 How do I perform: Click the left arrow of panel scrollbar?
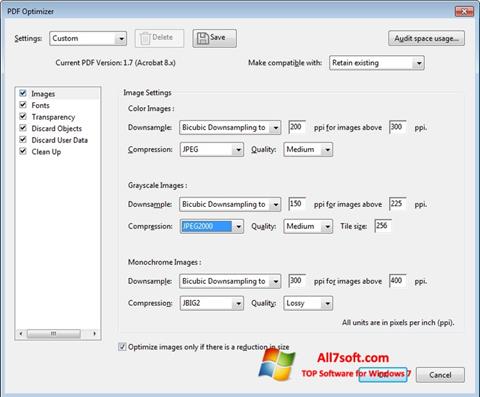[21, 333]
